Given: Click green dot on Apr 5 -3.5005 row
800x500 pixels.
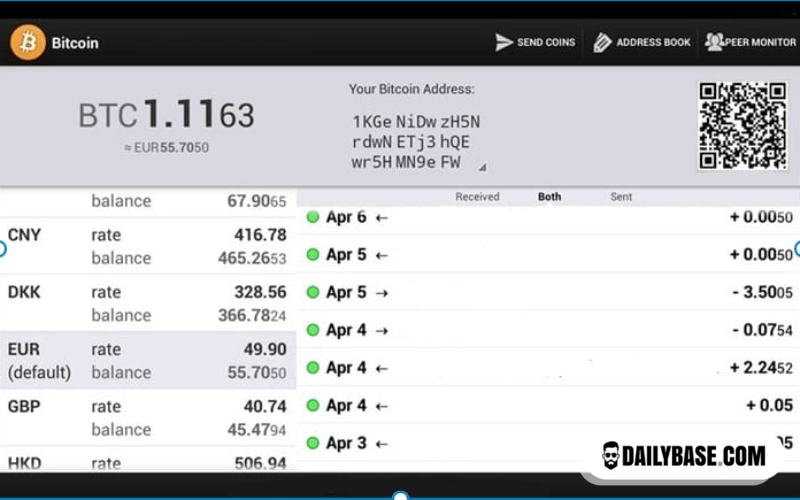Looking at the screenshot, I should [313, 292].
